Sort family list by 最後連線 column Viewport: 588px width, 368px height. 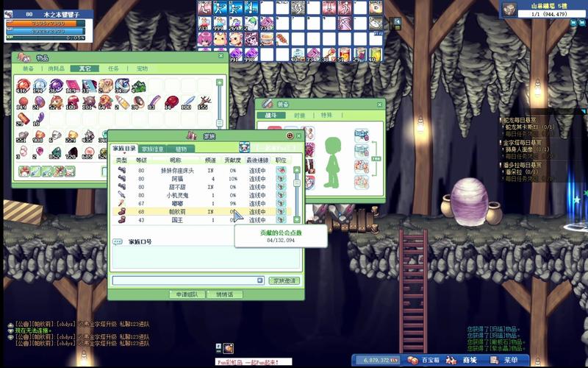pos(257,160)
